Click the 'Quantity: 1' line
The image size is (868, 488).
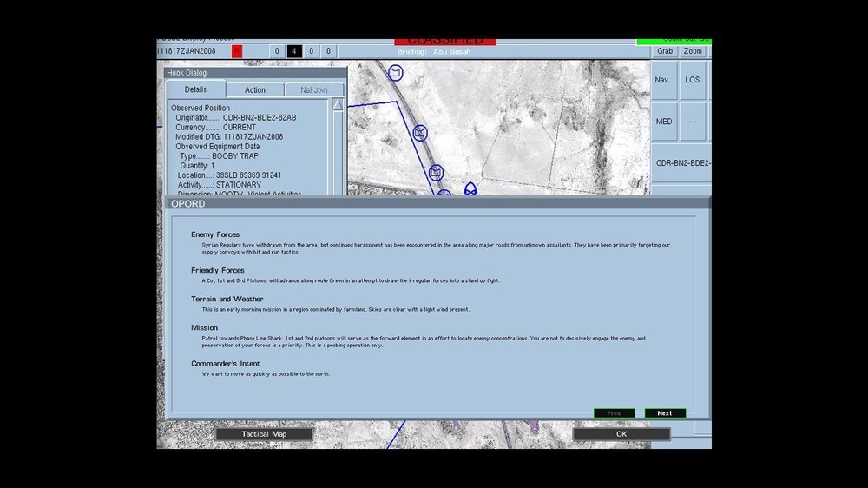197,166
